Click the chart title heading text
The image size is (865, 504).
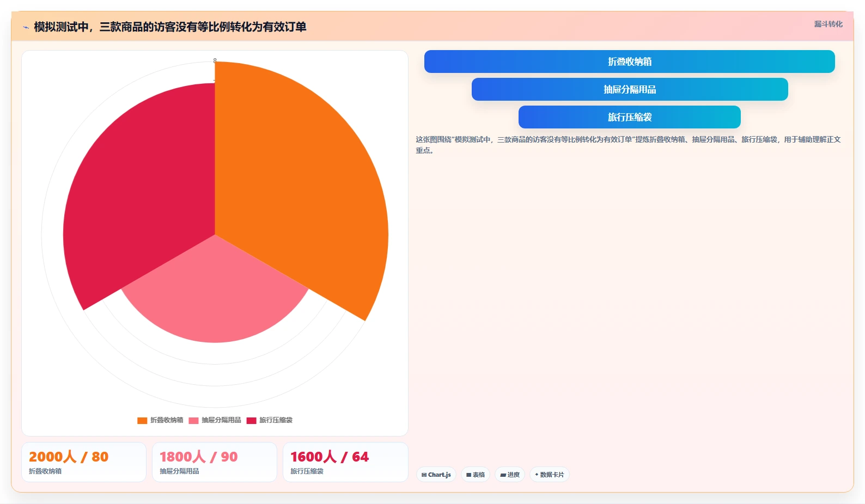click(170, 27)
